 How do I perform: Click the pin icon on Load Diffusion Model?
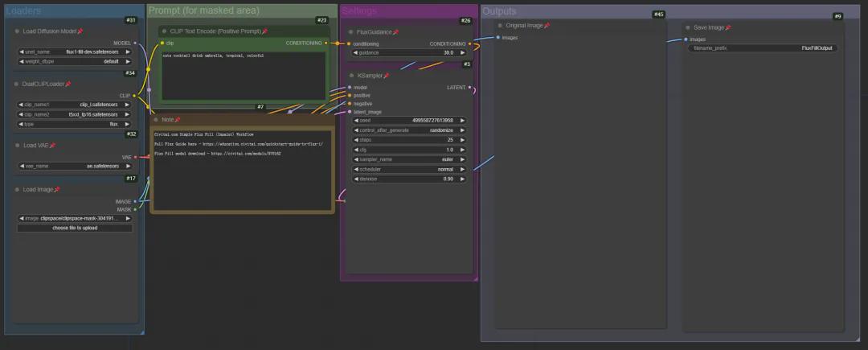[81, 31]
